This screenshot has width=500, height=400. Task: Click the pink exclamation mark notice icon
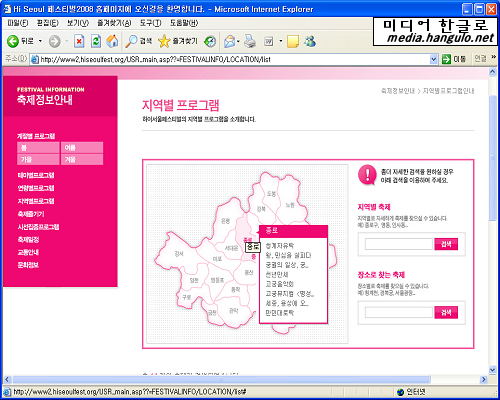[x=367, y=175]
